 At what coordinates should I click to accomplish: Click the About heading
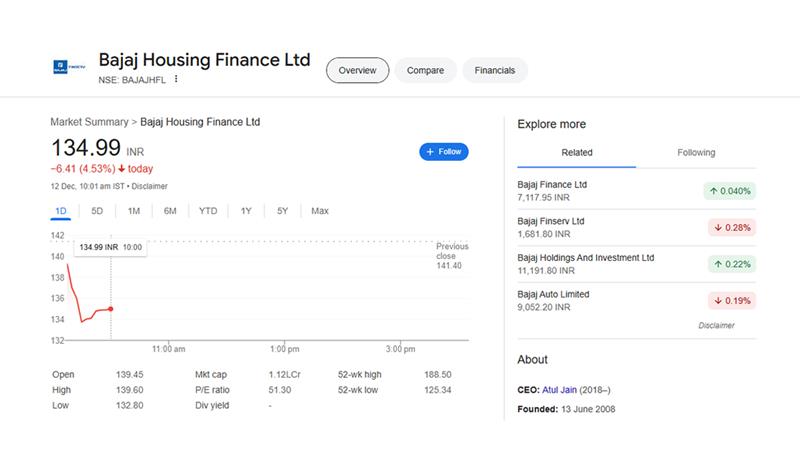tap(532, 359)
